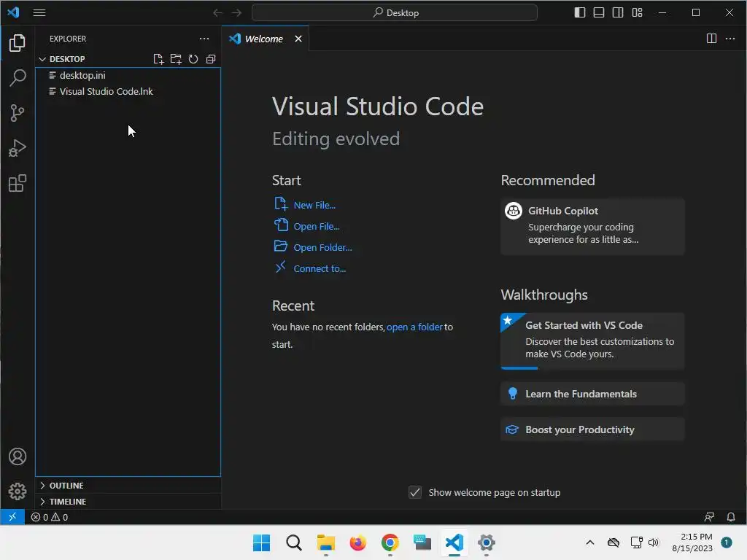
Task: Expand the OUTLINE section
Action: click(128, 486)
